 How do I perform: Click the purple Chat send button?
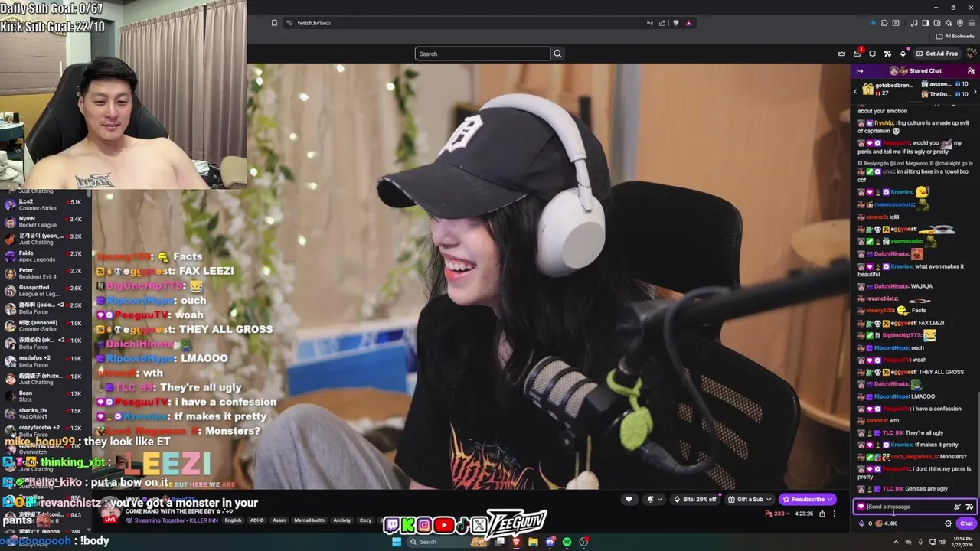965,523
